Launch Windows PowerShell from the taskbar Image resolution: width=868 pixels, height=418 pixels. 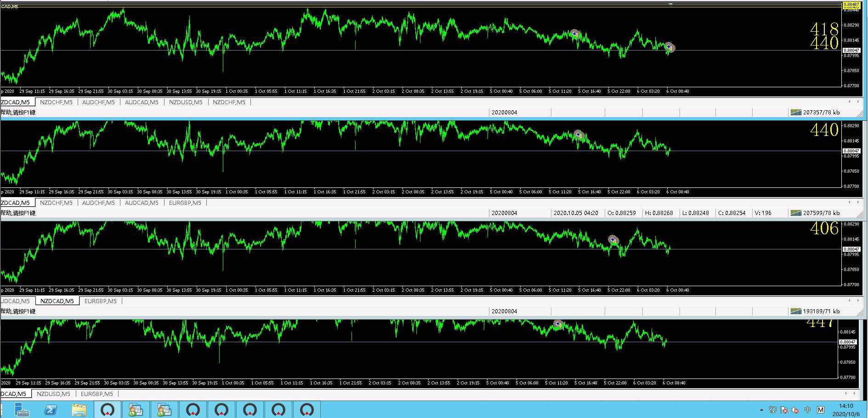[50, 409]
